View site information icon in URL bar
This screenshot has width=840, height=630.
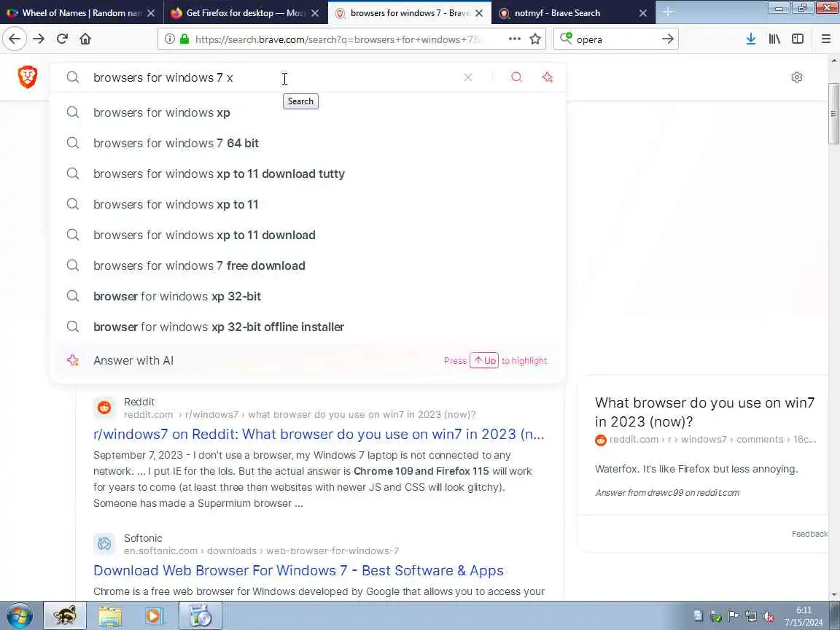169,39
